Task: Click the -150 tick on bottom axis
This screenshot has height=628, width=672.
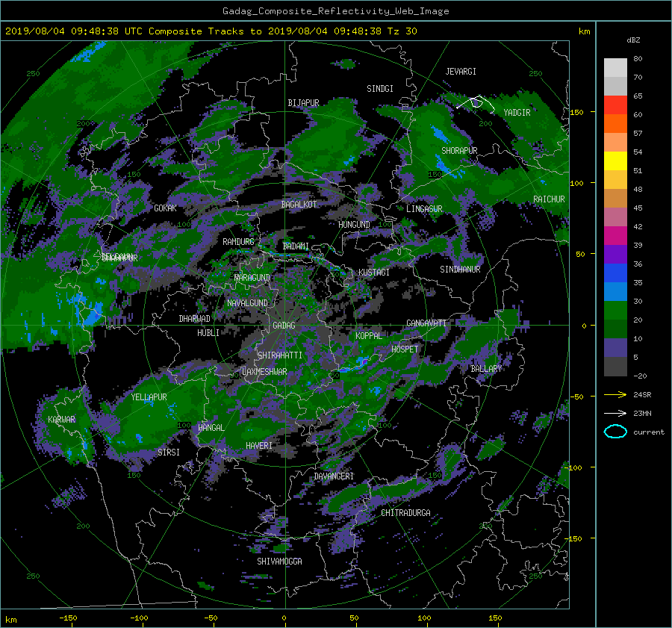Action: [68, 618]
